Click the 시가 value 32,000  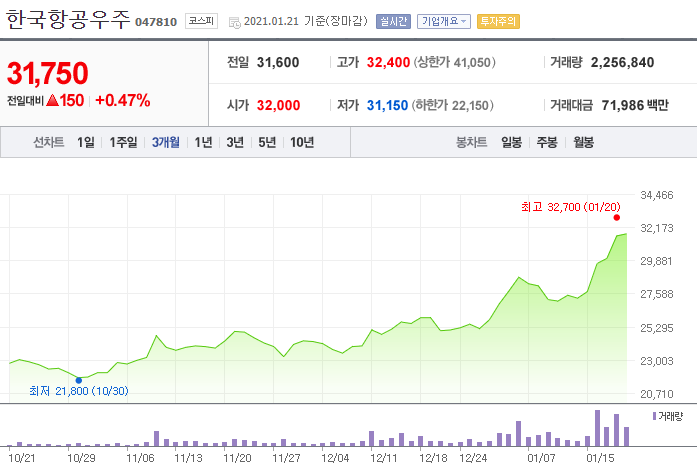278,105
